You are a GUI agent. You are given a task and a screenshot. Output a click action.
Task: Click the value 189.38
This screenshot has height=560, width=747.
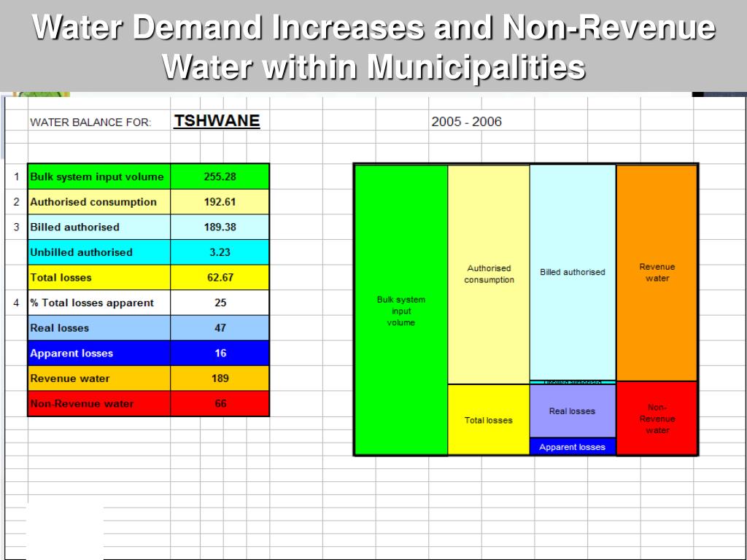220,227
